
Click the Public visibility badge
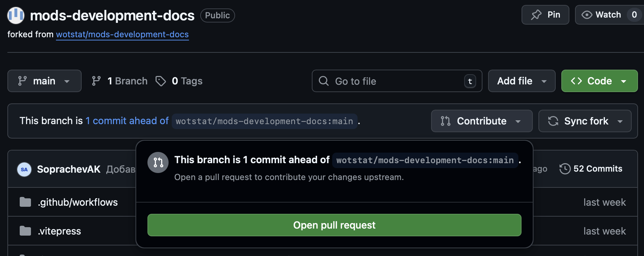point(217,15)
